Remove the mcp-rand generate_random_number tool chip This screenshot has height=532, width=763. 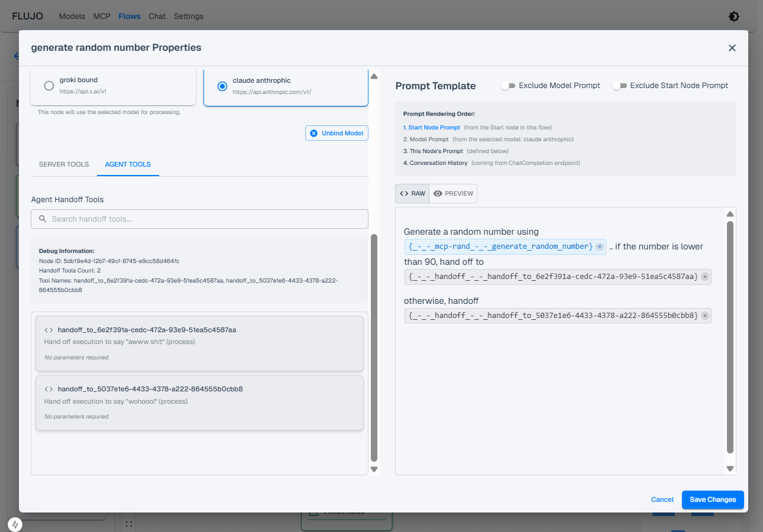coord(600,246)
